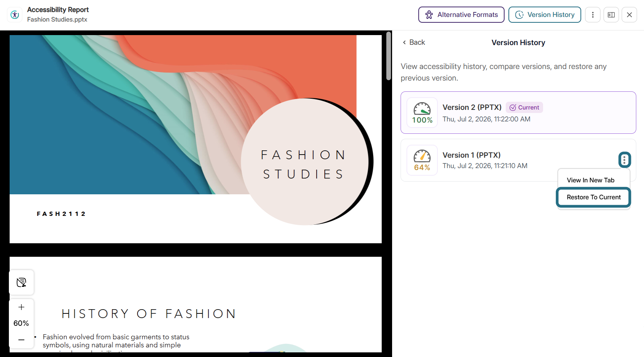Screen dimensions: 644x357
Task: Go Back from Version History panel
Action: click(x=414, y=42)
